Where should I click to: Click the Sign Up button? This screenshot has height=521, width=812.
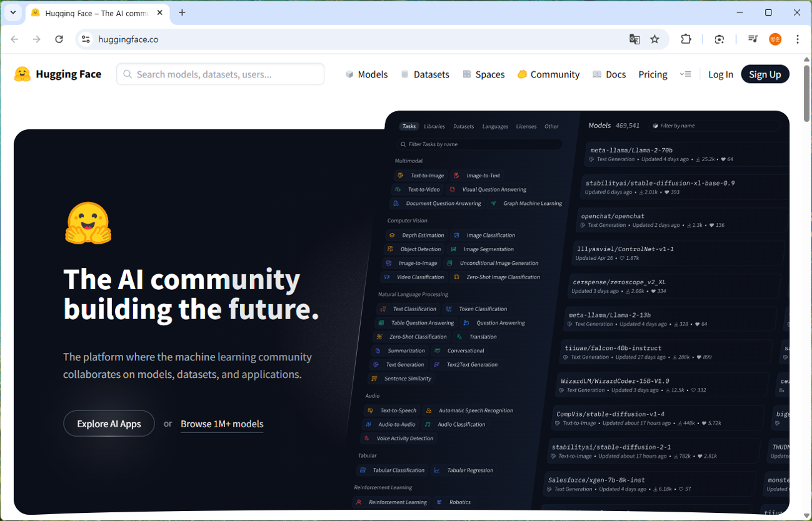pos(765,74)
